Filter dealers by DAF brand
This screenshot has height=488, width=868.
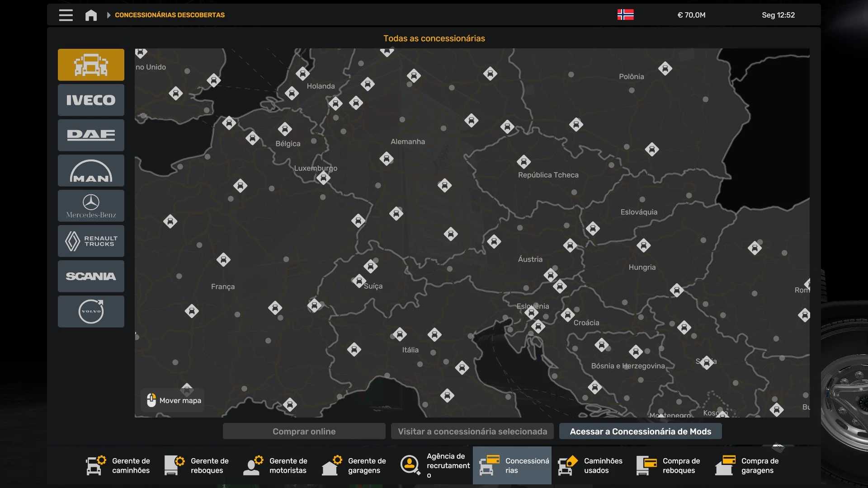(91, 135)
